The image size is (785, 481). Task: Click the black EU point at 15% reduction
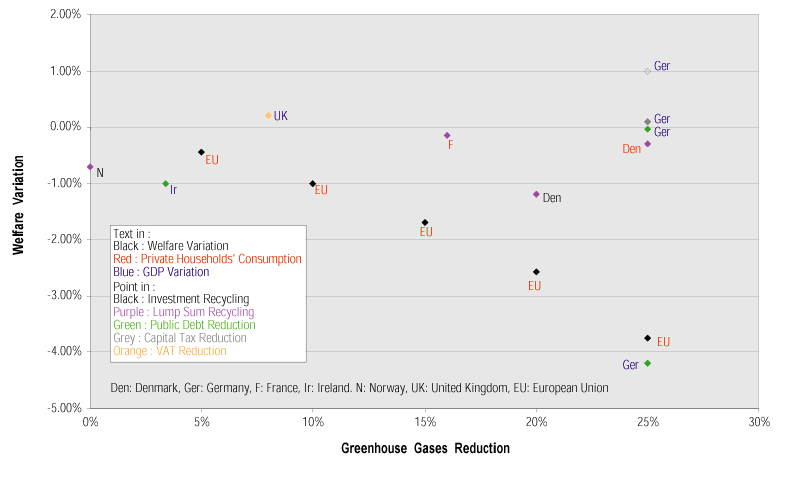pyautogui.click(x=425, y=222)
